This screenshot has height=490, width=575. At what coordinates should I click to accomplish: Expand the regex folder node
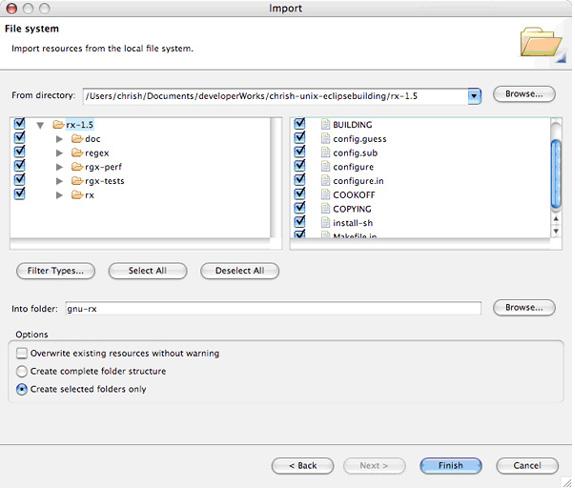point(59,153)
